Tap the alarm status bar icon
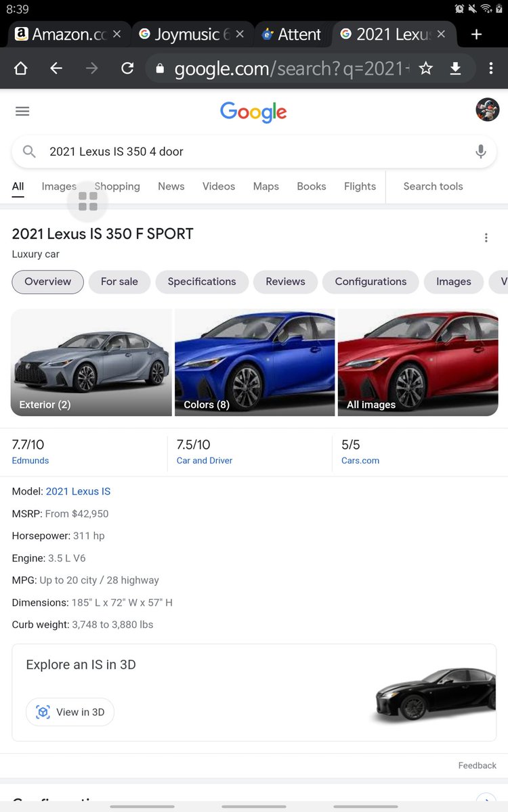The width and height of the screenshot is (508, 812). [460, 9]
